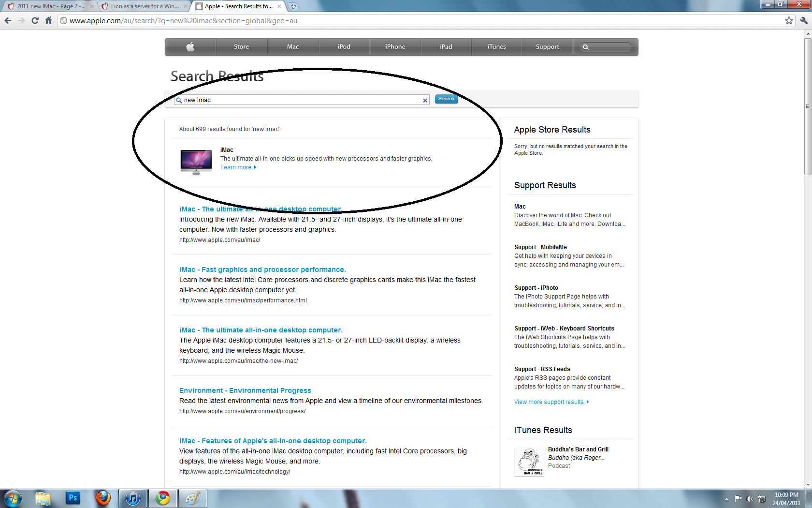Click the 'About 699 results found' text
Screen dimensions: 812x508
coord(230,129)
